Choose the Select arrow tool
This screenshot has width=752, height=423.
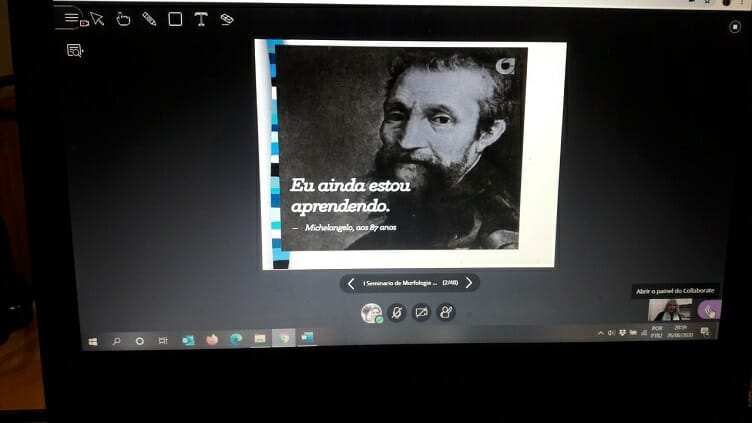point(97,19)
